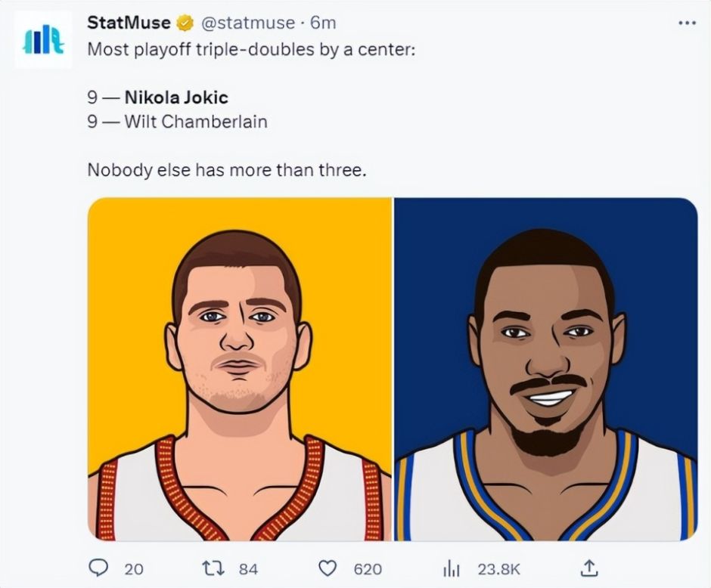Click the like count of 620
The image size is (711, 588).
(368, 568)
